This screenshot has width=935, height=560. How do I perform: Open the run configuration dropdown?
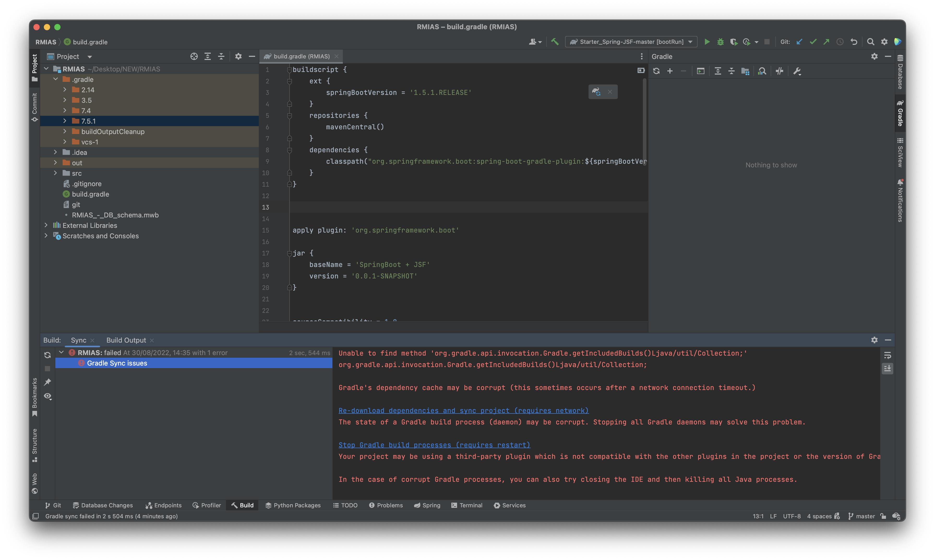click(x=631, y=42)
